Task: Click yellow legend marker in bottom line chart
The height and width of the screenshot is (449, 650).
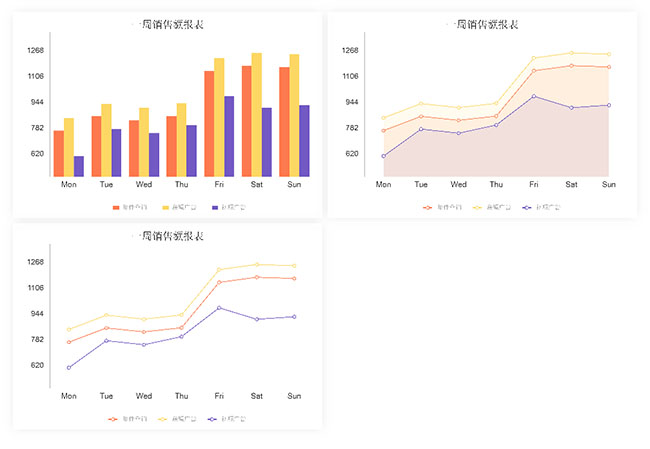Action: pos(163,419)
